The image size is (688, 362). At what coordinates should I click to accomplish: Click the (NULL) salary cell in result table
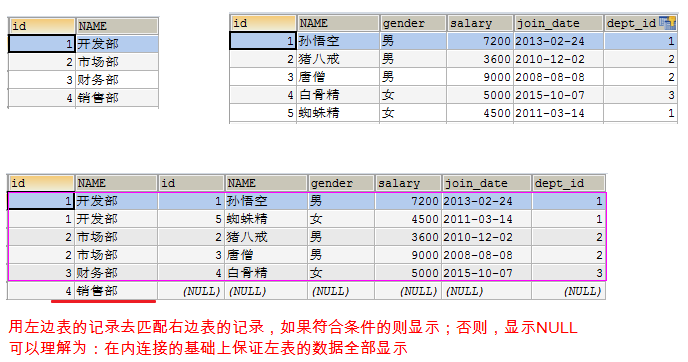408,291
